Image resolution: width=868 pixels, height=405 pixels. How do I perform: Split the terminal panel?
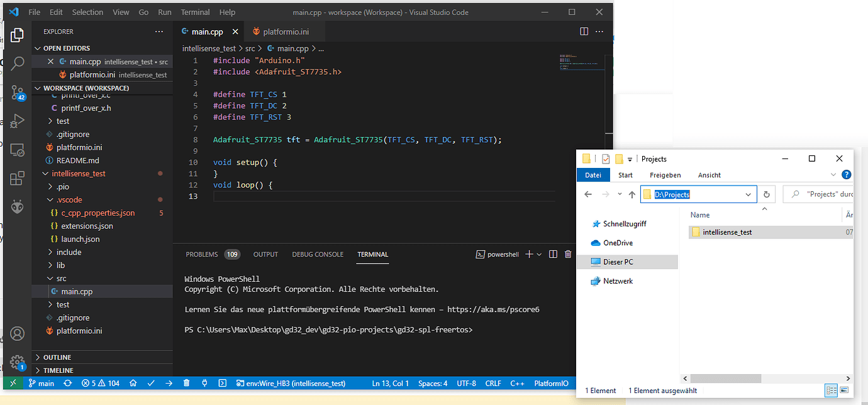[553, 254]
